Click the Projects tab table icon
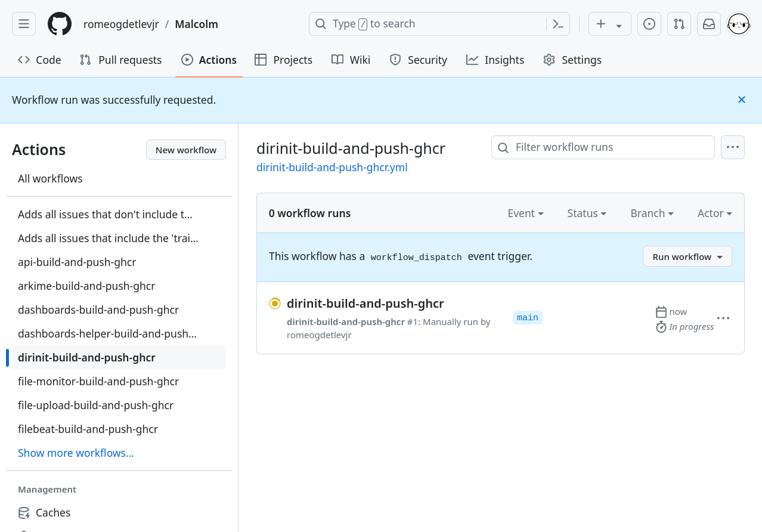The width and height of the screenshot is (762, 532). tap(261, 60)
